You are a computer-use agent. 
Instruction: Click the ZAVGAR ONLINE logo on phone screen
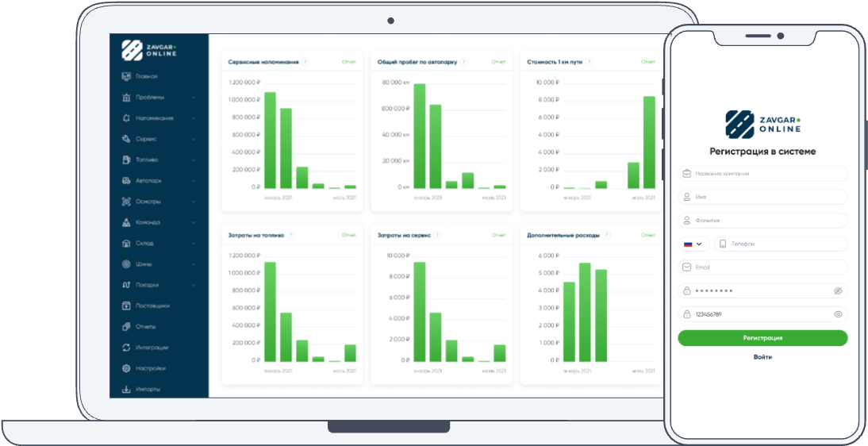coord(762,125)
